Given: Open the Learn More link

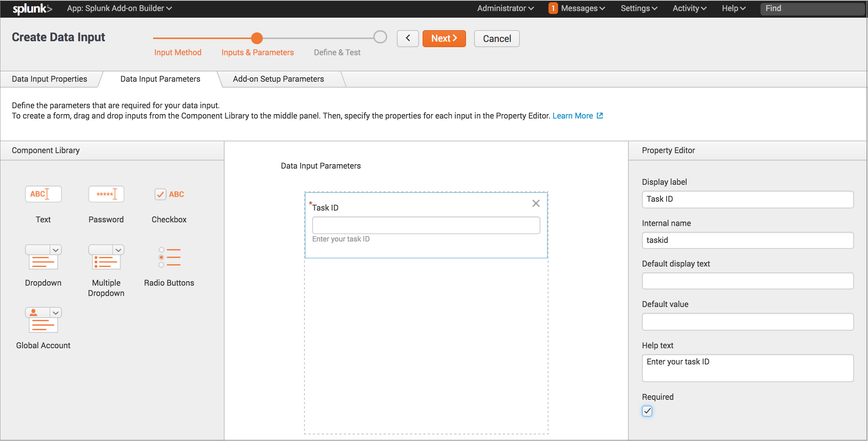Looking at the screenshot, I should tap(572, 116).
